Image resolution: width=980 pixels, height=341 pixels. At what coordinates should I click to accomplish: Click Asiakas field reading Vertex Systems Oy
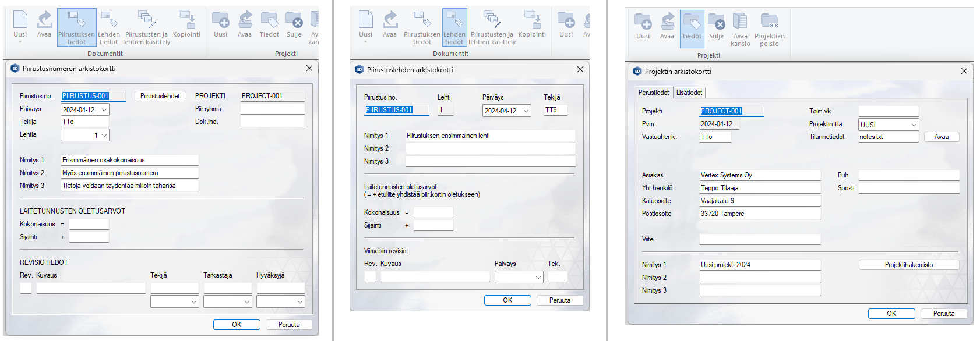(760, 175)
